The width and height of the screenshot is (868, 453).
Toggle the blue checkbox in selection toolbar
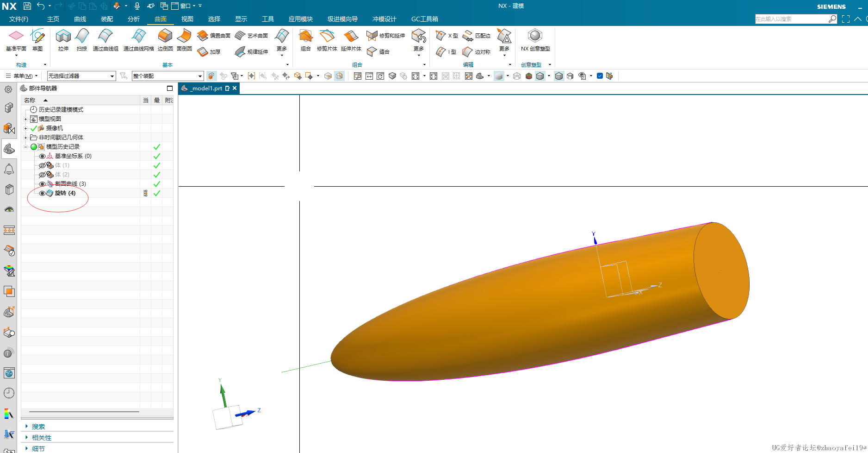[x=600, y=76]
